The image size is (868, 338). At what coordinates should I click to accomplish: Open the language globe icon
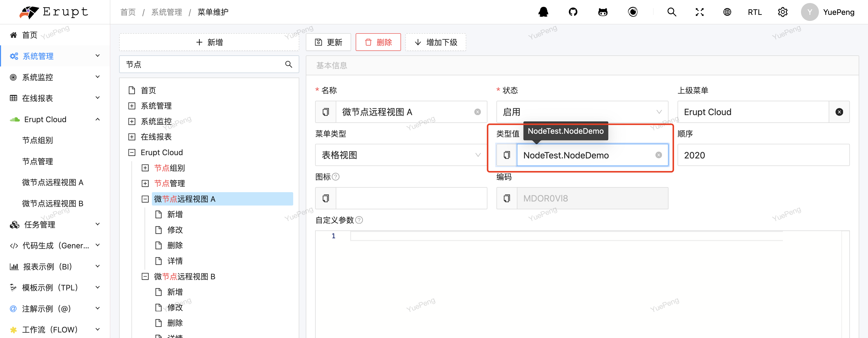point(727,12)
